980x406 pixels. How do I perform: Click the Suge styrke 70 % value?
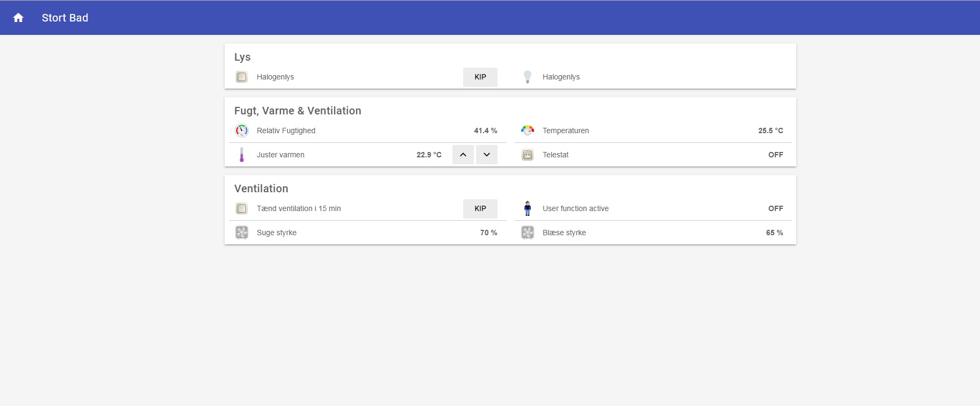tap(488, 233)
